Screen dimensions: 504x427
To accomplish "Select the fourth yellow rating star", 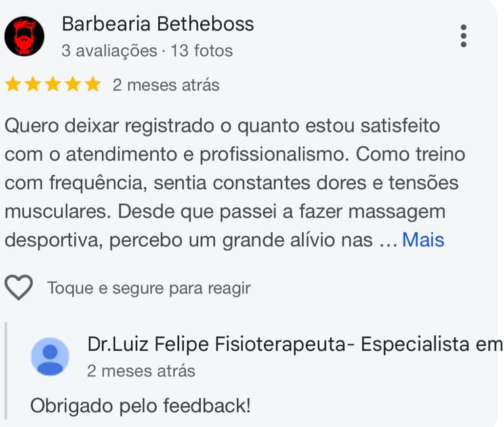I will [x=73, y=84].
